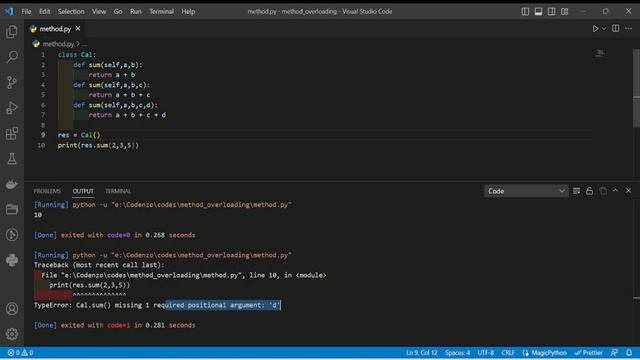
Task: Click the TypeError message in output
Action: point(157,305)
